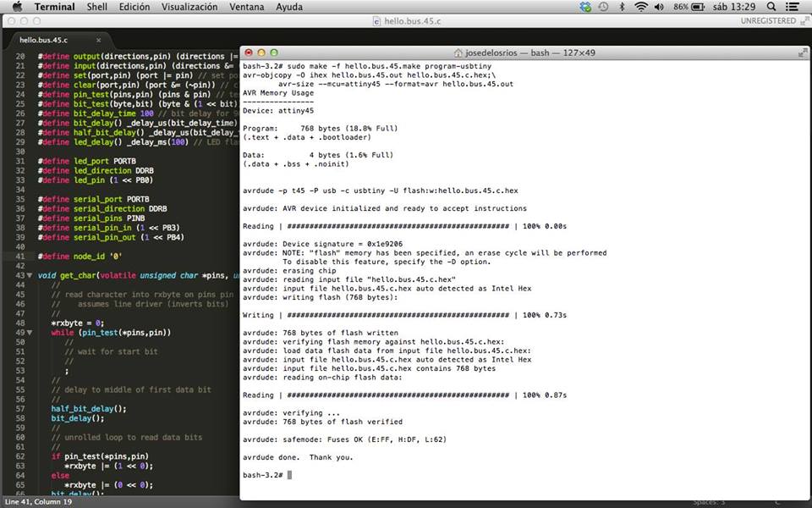Screen dimensions: 812x508
Task: Open the Time Machine menu bar icon
Action: tap(603, 7)
